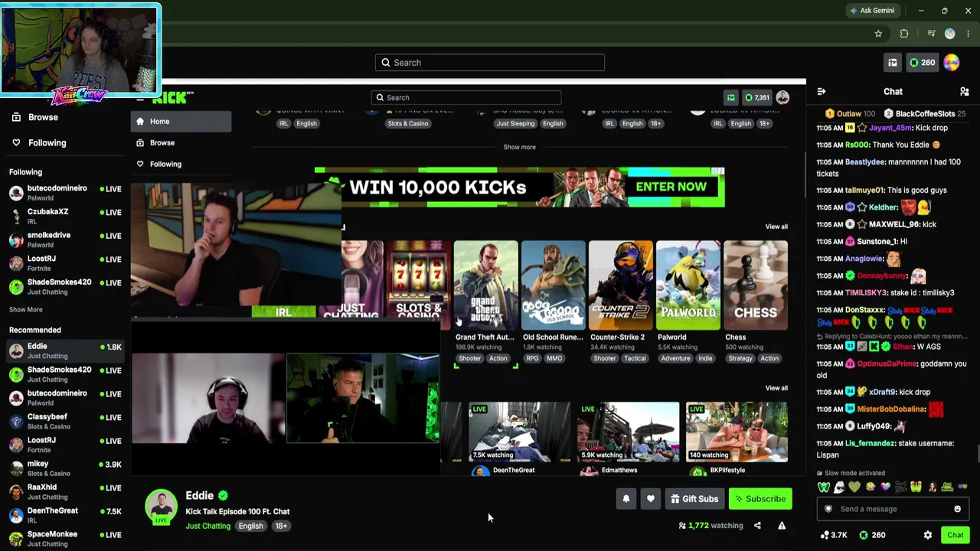980x551 pixels.
Task: Open chat settings gear icon
Action: tap(928, 535)
